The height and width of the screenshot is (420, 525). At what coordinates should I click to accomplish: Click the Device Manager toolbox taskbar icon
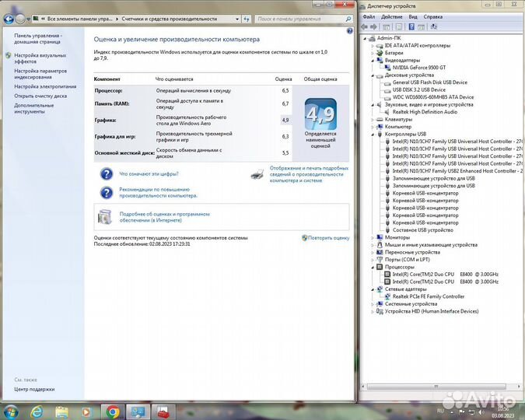point(163,411)
